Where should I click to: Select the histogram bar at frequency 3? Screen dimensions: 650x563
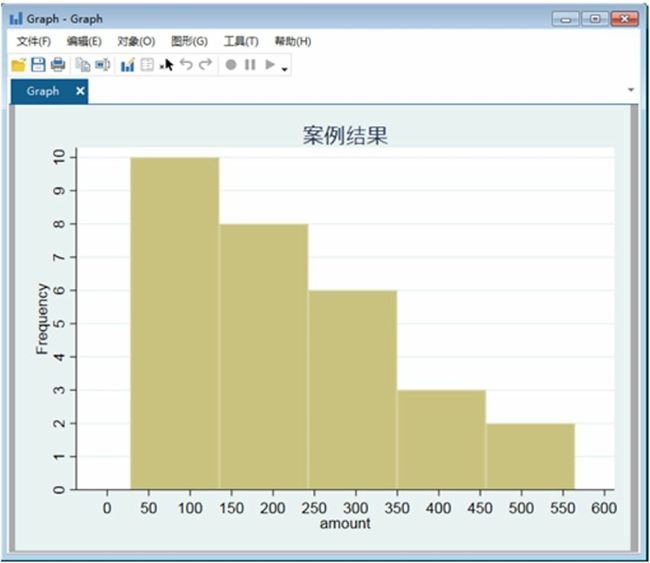(x=442, y=440)
